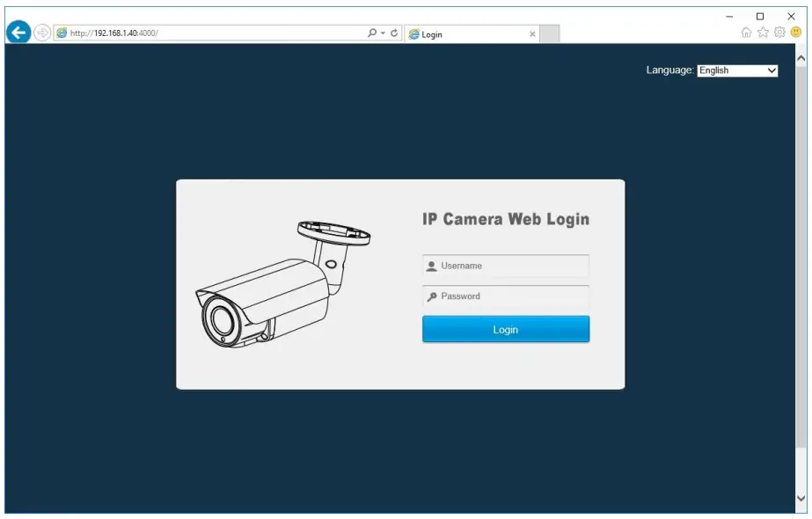This screenshot has height=519, width=812.
Task: Click the bullet camera illustration
Action: click(282, 284)
